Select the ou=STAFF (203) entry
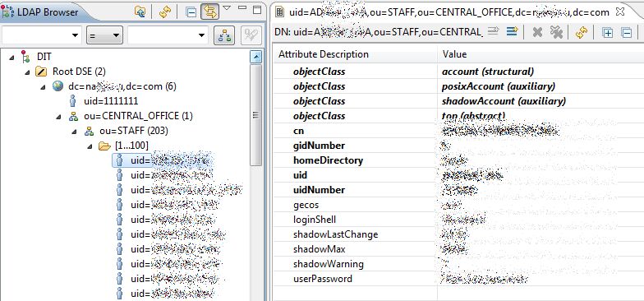Screen dimensions: 644x301 133,131
